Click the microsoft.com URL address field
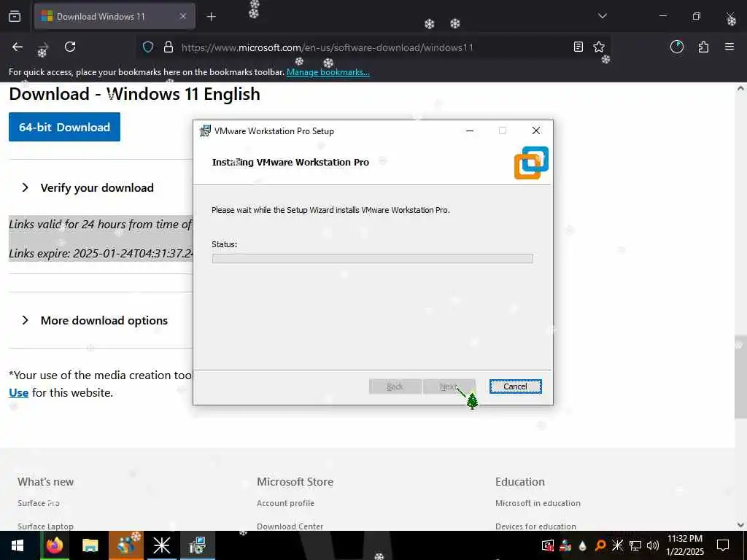This screenshot has height=560, width=747. (328, 47)
